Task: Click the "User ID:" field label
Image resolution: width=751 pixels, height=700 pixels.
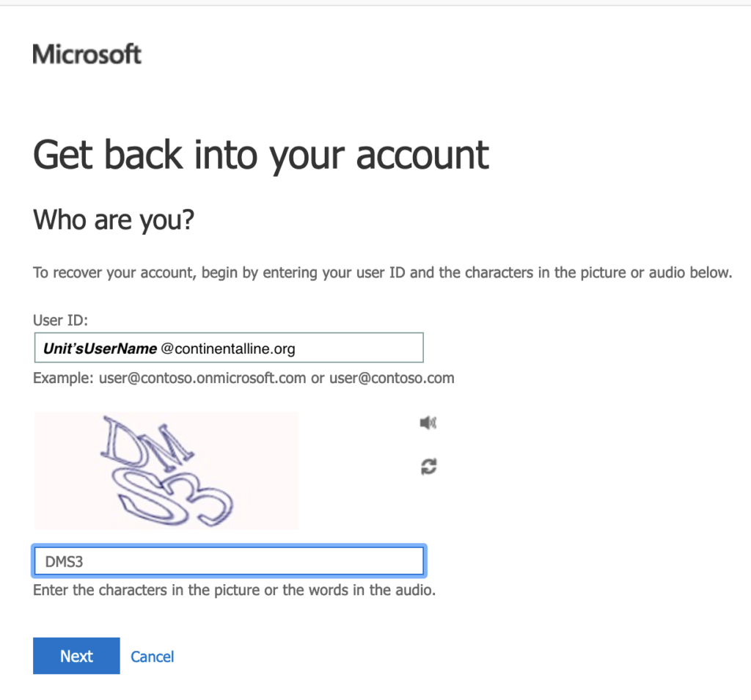Action: pos(60,320)
